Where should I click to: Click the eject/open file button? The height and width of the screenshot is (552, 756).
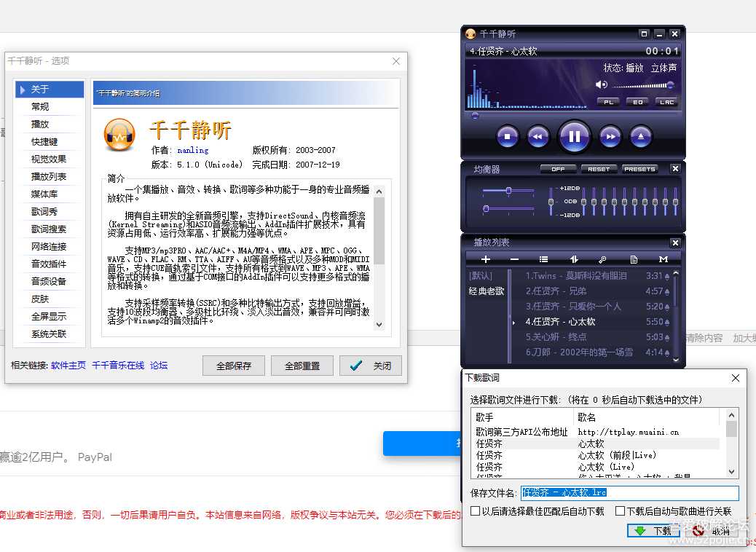(x=641, y=136)
